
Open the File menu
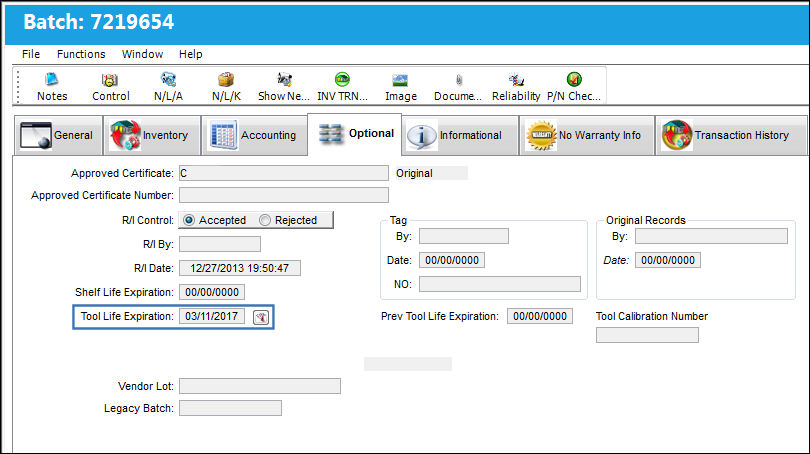point(31,54)
